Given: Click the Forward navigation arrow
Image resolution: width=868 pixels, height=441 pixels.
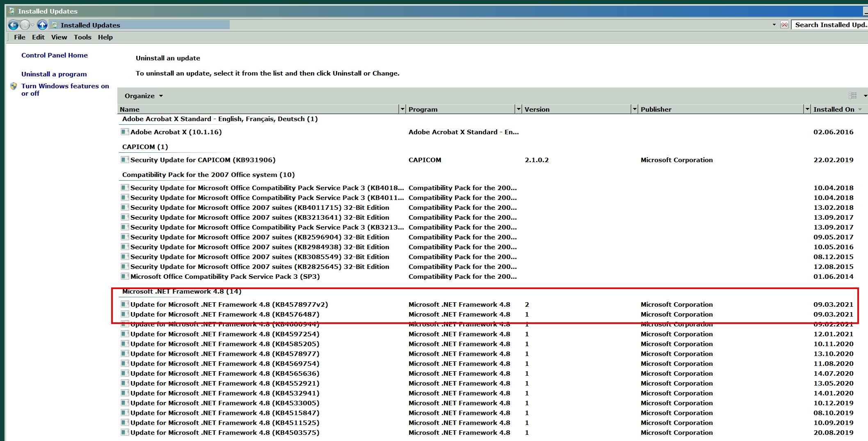Looking at the screenshot, I should [x=25, y=25].
